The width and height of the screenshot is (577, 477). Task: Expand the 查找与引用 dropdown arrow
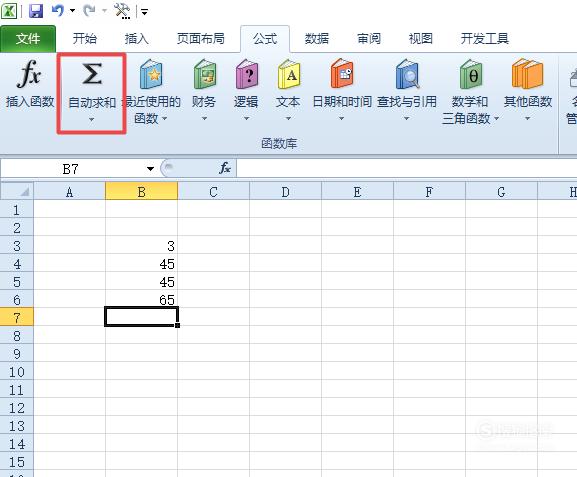pyautogui.click(x=407, y=119)
